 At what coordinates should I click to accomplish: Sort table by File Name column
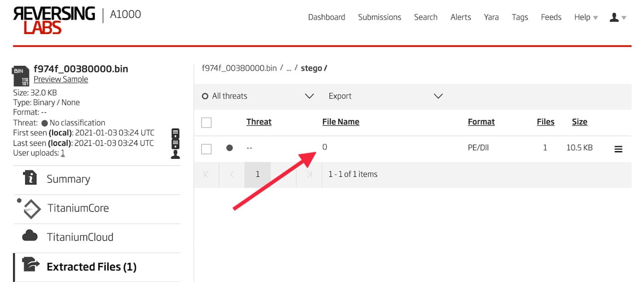click(341, 122)
